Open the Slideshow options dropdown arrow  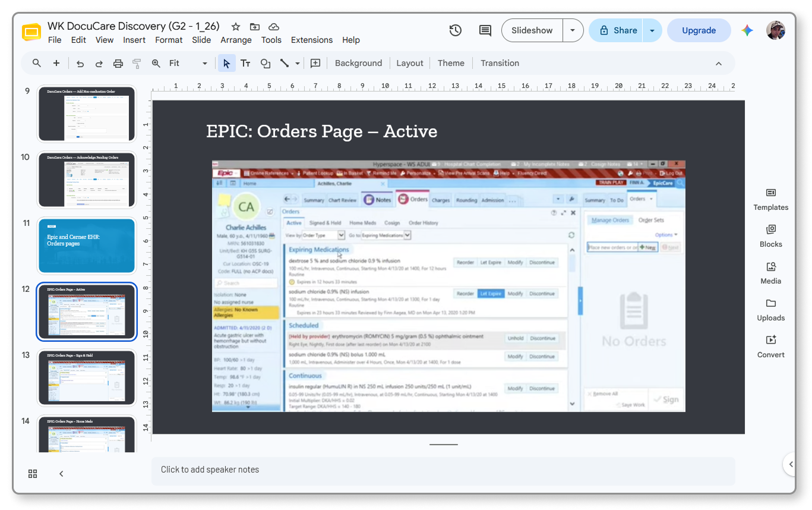573,30
